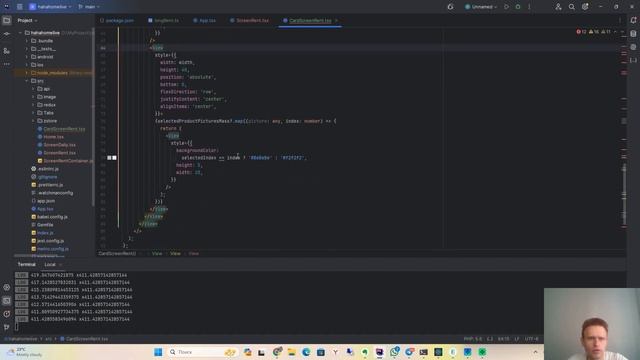Image resolution: width=640 pixels, height=360 pixels.
Task: Click the Windows Start button
Action: [158, 352]
